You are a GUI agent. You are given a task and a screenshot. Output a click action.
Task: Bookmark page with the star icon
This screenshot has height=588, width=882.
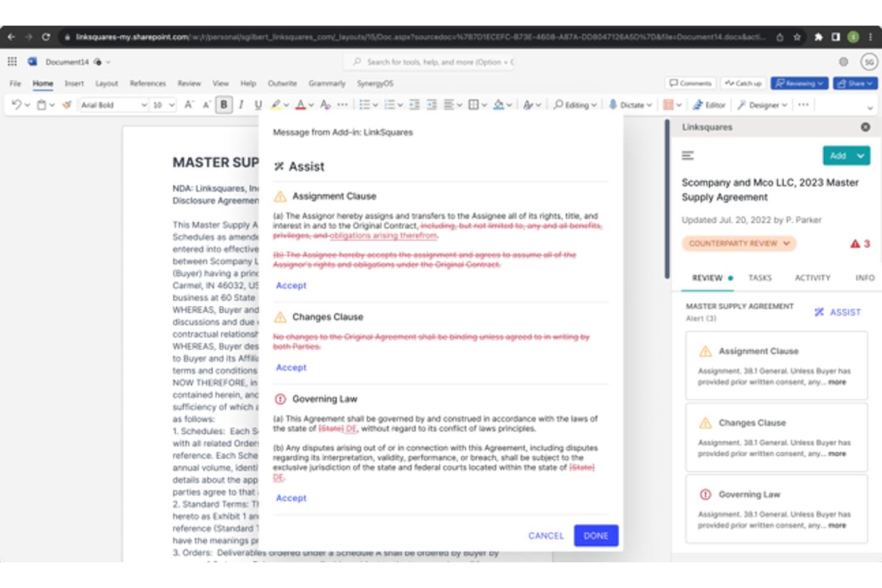tap(797, 37)
